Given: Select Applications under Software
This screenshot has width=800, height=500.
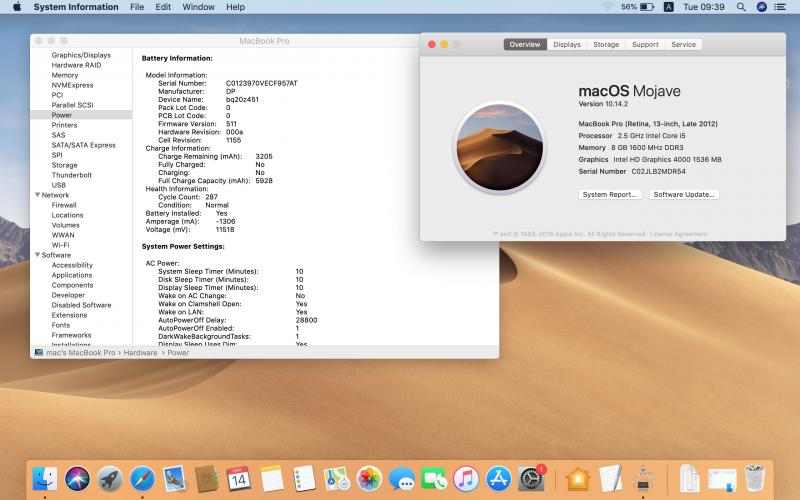Looking at the screenshot, I should (x=72, y=275).
